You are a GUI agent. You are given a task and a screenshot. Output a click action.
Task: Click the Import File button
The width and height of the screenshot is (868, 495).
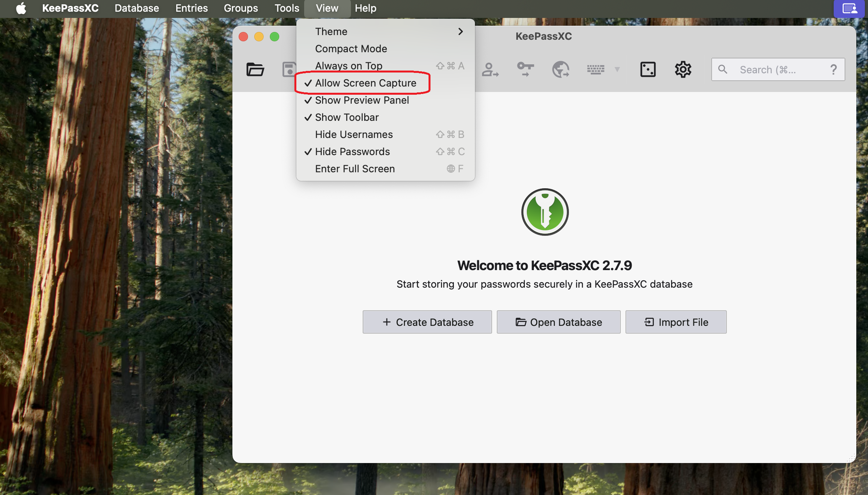coord(676,322)
